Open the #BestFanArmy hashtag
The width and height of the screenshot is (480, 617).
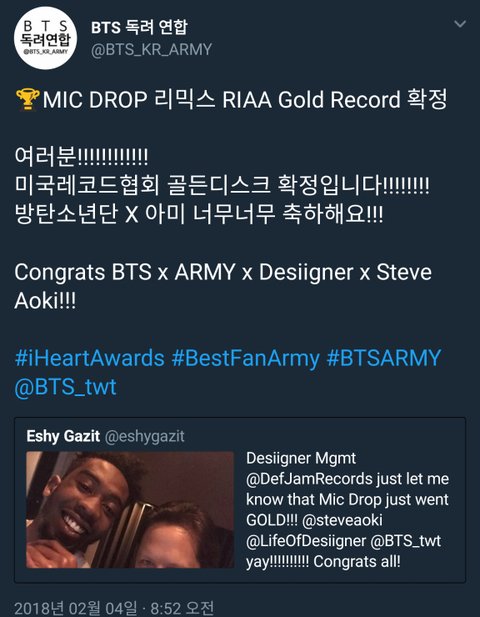point(246,358)
